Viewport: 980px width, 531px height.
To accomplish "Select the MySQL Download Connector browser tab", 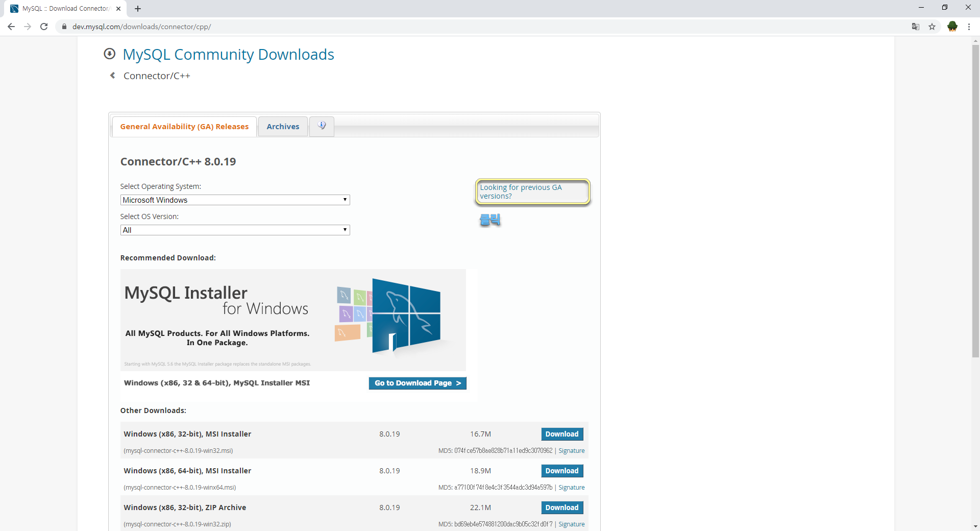I will click(x=65, y=9).
